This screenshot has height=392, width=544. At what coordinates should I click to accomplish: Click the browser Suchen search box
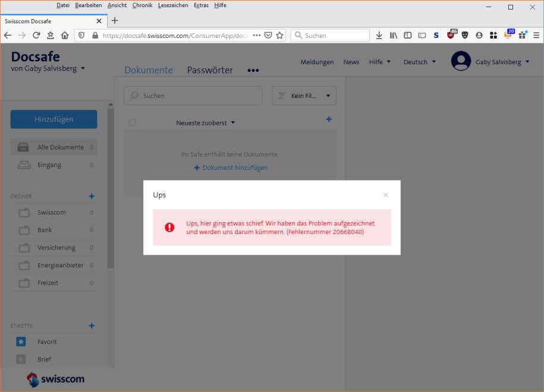(330, 36)
